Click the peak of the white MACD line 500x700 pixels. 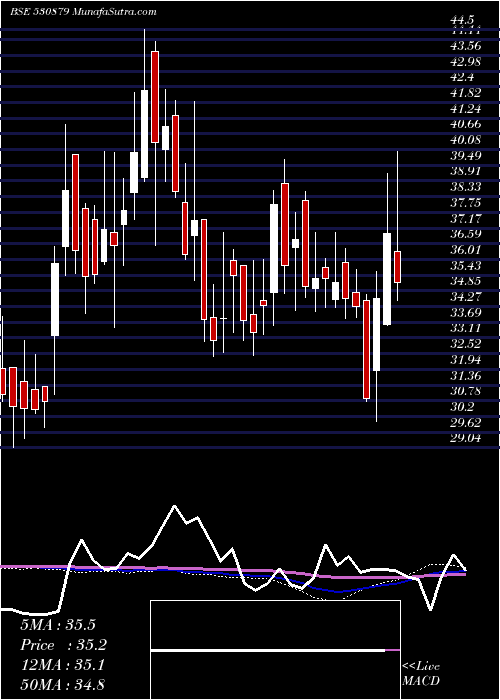click(174, 506)
